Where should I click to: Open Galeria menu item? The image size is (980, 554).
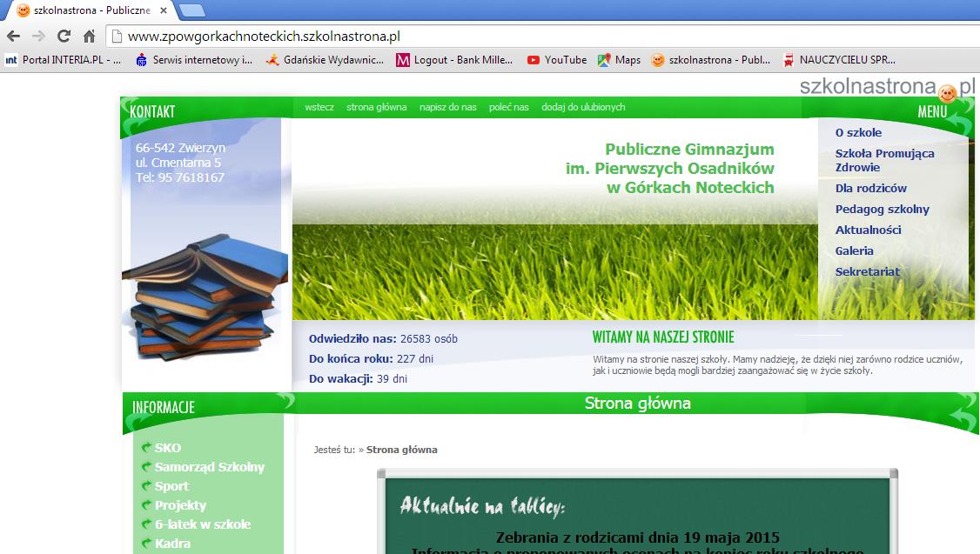pyautogui.click(x=854, y=250)
